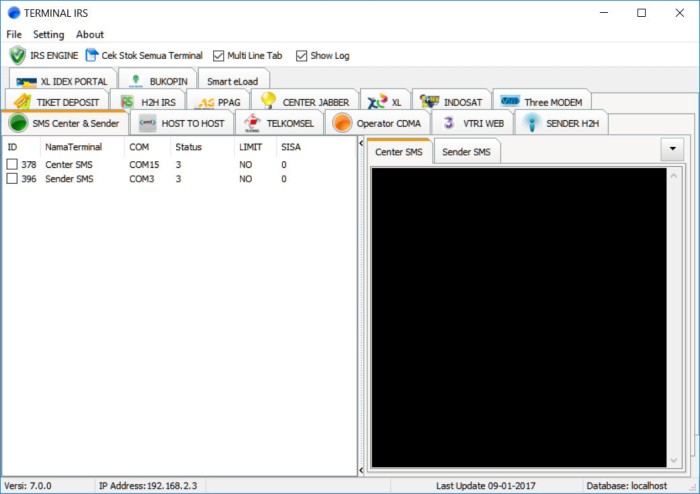The height and width of the screenshot is (494, 700).
Task: Open the Setting menu
Action: click(48, 34)
